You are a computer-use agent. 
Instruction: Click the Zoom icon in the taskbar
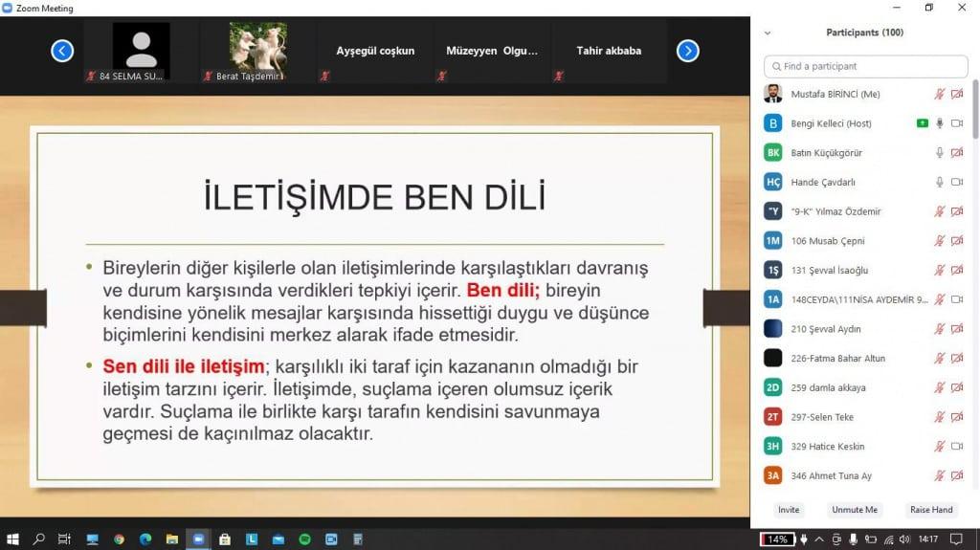(x=198, y=539)
